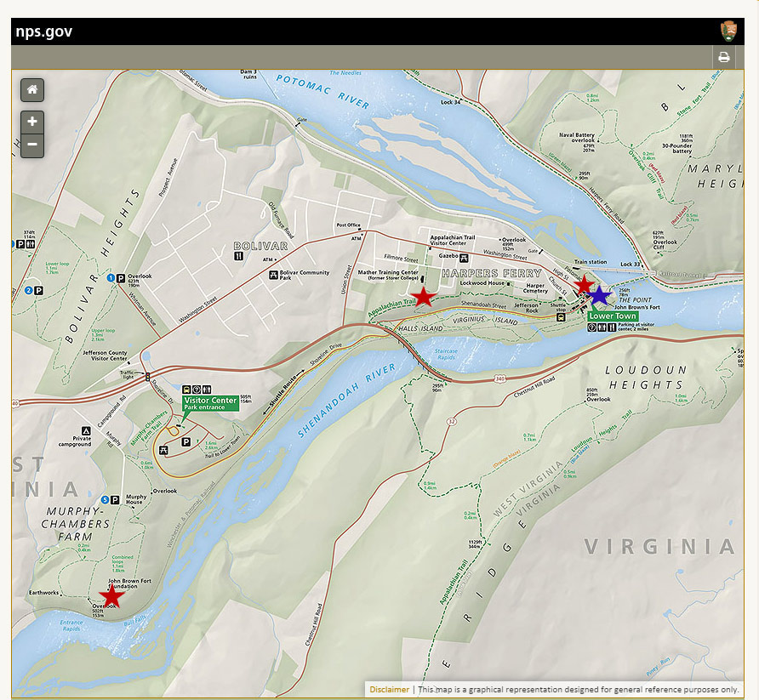The width and height of the screenshot is (759, 700).
Task: Click the red star at John Brown Fort foundation
Action: click(x=113, y=598)
